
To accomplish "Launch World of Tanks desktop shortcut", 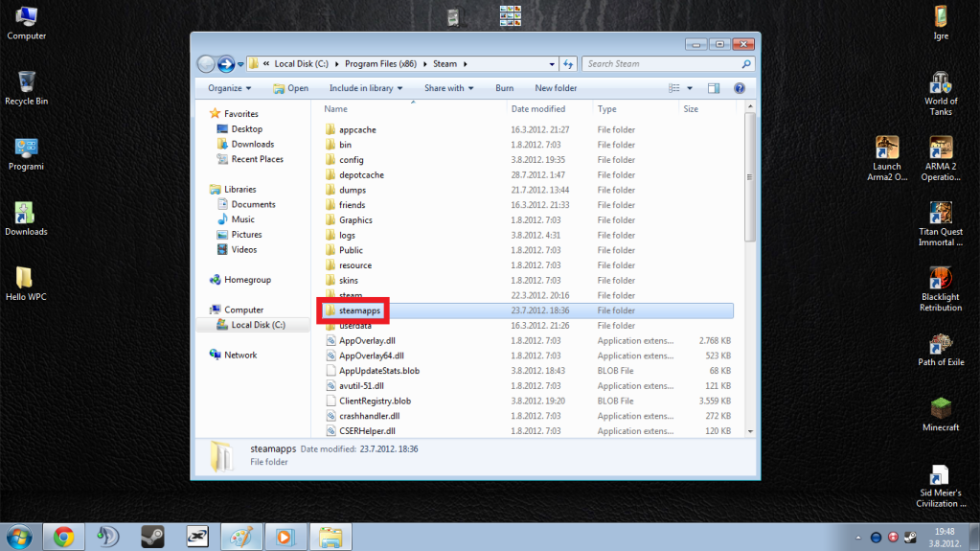I will [941, 94].
